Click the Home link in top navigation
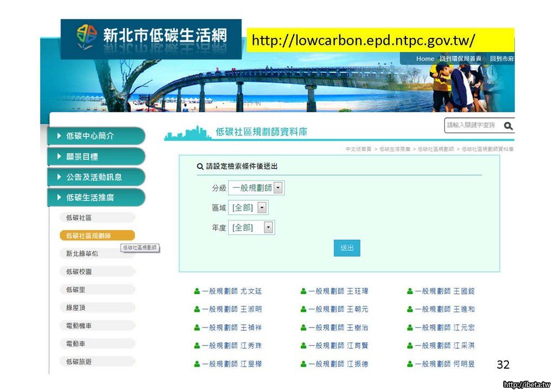This screenshot has height=392, width=555. pyautogui.click(x=425, y=58)
